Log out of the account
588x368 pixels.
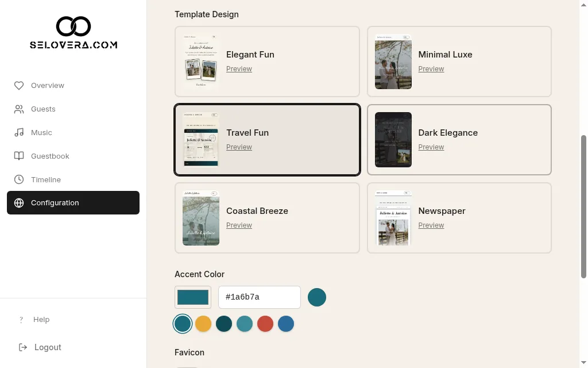coord(48,347)
